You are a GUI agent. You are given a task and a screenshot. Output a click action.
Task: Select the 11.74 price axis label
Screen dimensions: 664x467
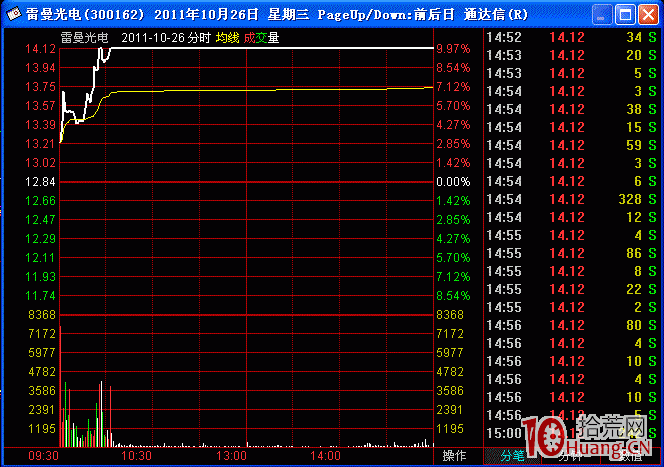40,296
